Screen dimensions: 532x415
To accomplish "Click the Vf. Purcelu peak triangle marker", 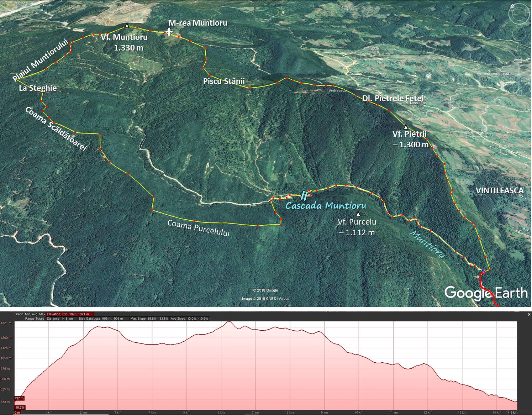I will coord(358,214).
